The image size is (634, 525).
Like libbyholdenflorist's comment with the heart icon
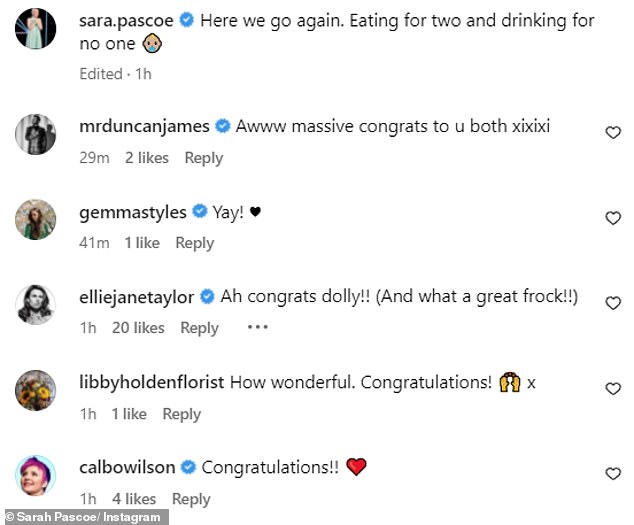[x=613, y=389]
